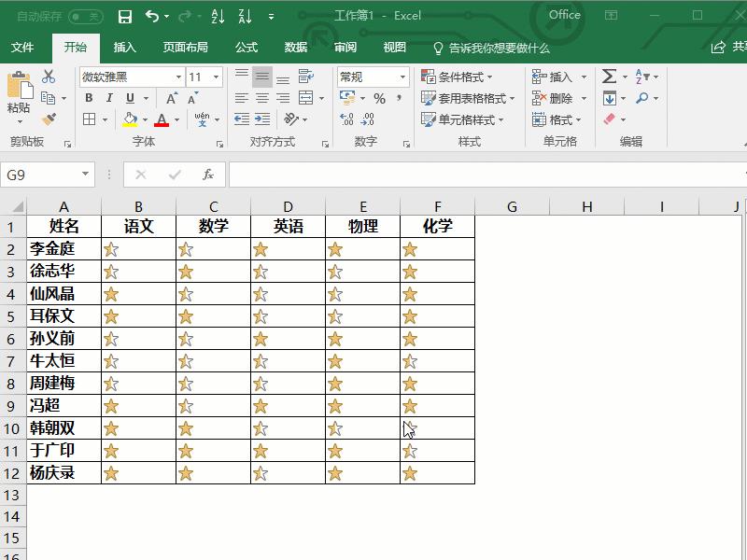747x560 pixels.
Task: Select the Find and Select magnifier icon
Action: pos(642,97)
